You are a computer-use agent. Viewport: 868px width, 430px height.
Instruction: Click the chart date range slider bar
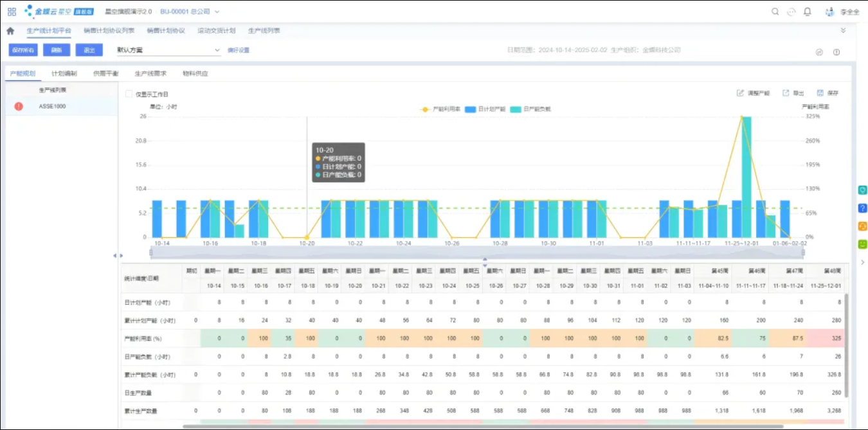click(477, 252)
